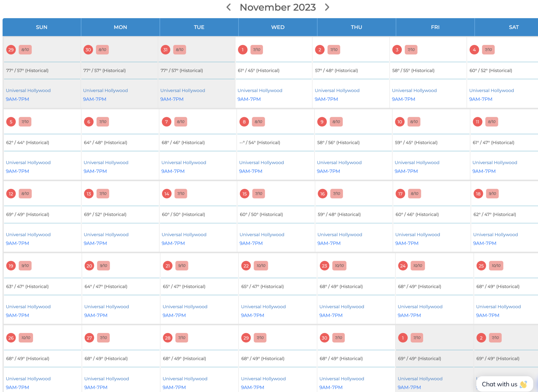The image size is (538, 392).
Task: Open Universal Hollywood link on November 20
Action: (x=106, y=307)
